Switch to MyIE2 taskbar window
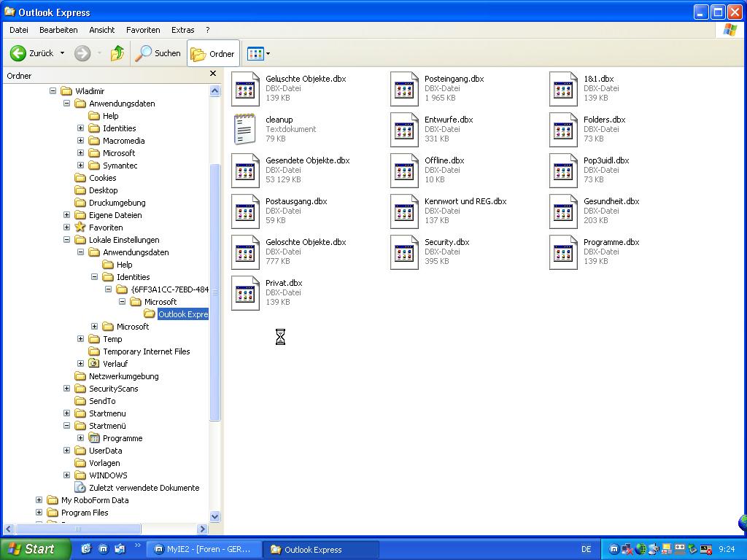The width and height of the screenshot is (747, 560). coord(204,549)
